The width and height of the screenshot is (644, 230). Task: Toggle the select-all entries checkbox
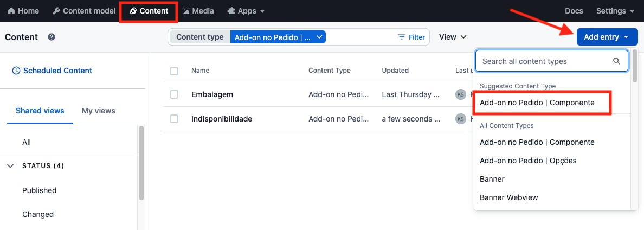pyautogui.click(x=174, y=71)
